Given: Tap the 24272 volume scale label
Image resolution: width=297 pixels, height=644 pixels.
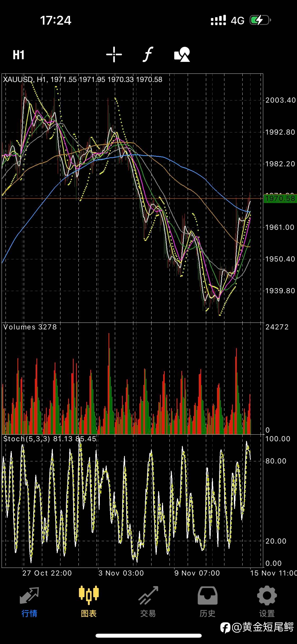Looking at the screenshot, I should tap(277, 327).
